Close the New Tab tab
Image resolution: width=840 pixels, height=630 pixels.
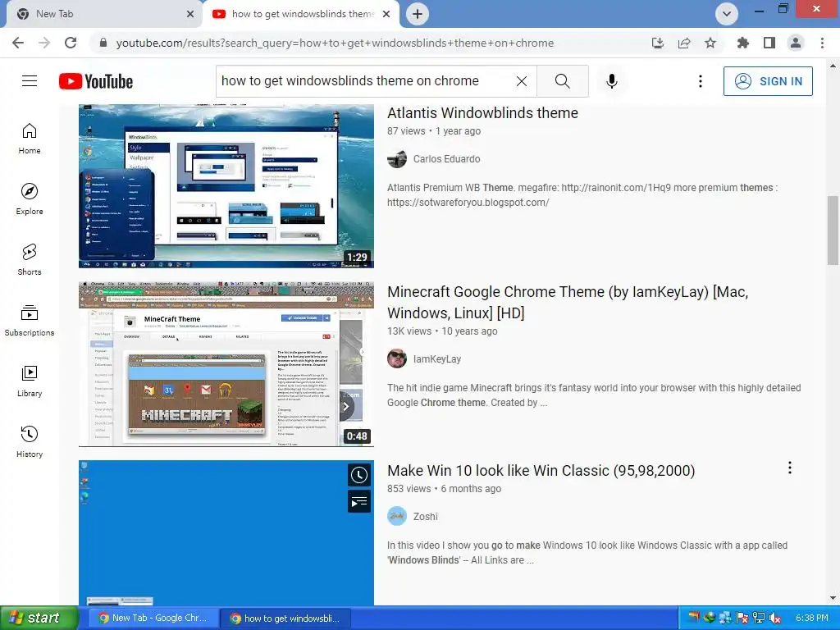190,14
